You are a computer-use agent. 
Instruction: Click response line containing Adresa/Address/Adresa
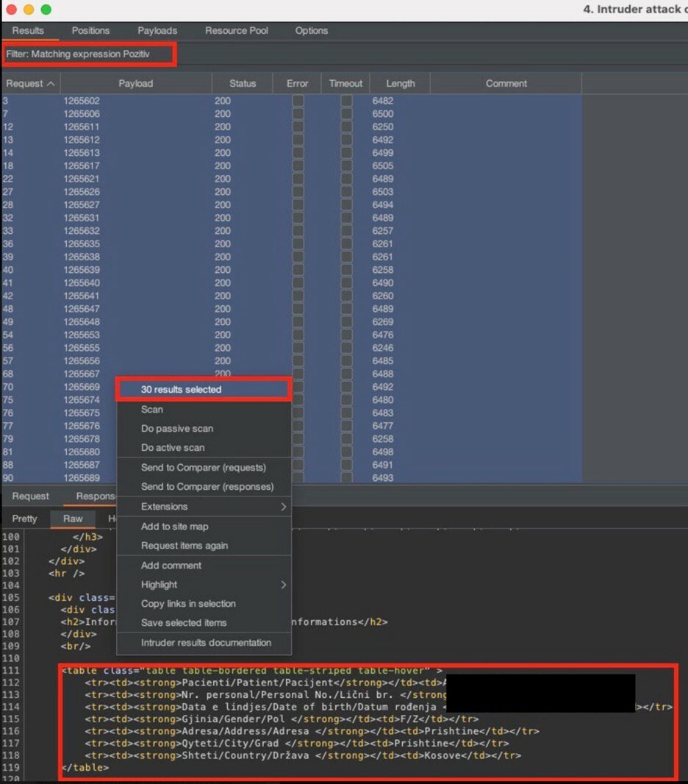[312, 731]
